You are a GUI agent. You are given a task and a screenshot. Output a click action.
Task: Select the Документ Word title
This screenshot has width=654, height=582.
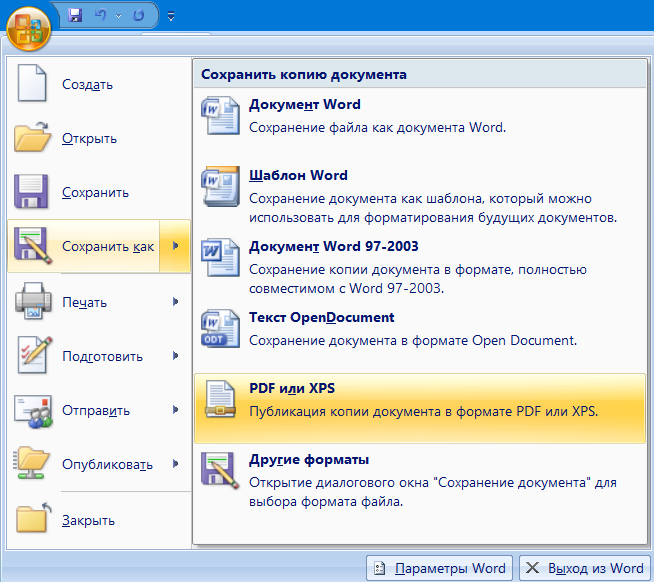(305, 104)
